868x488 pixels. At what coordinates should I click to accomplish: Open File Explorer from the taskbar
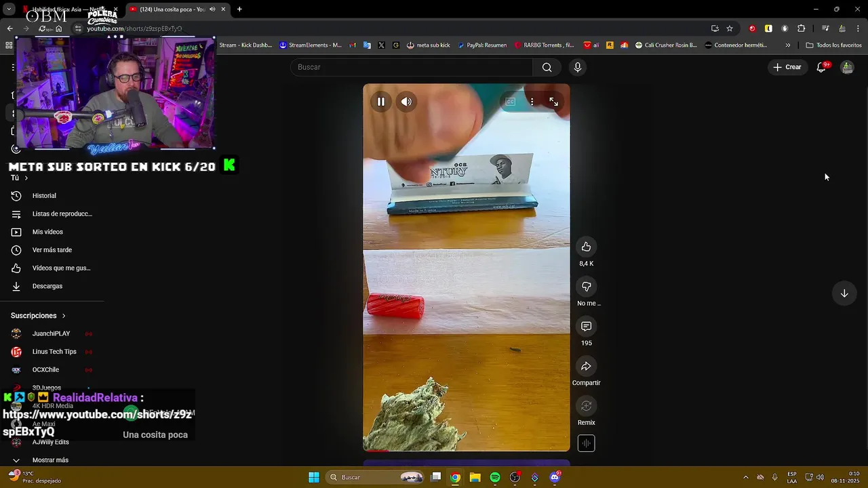coord(475,477)
